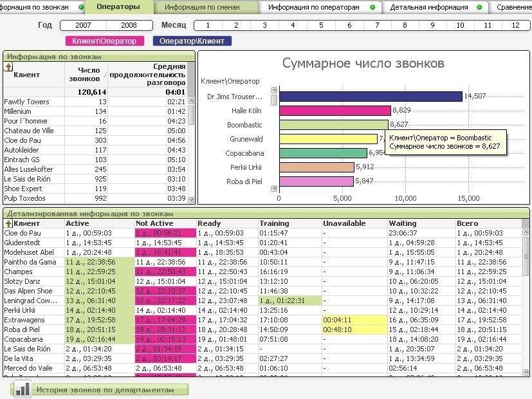Select year 2008 in the Год filter

point(129,25)
